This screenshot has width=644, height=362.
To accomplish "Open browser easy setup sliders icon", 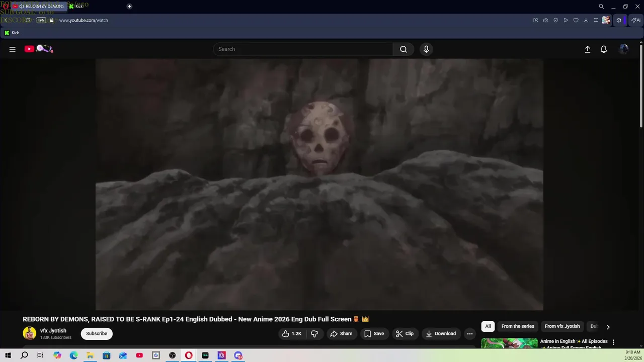I will pos(596,21).
